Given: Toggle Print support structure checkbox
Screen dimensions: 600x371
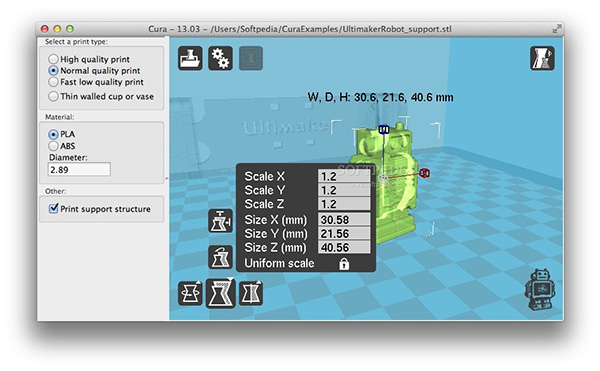Looking at the screenshot, I should 54,208.
